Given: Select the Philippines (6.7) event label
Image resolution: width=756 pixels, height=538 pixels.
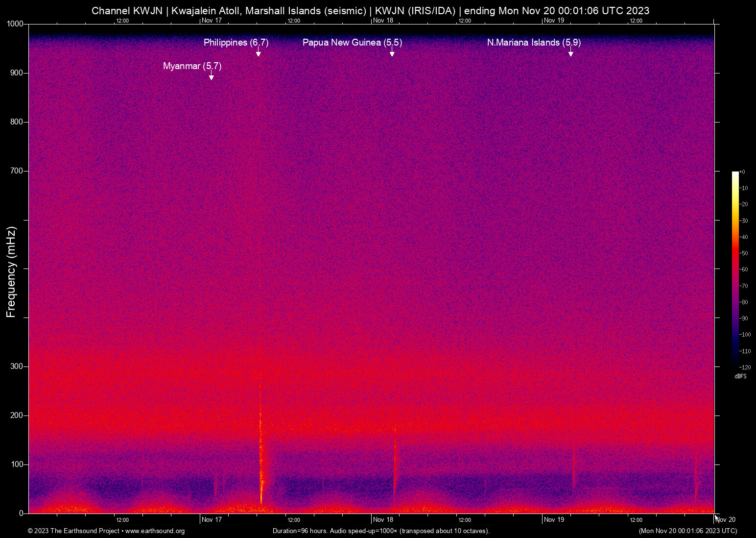Looking at the screenshot, I should (236, 43).
